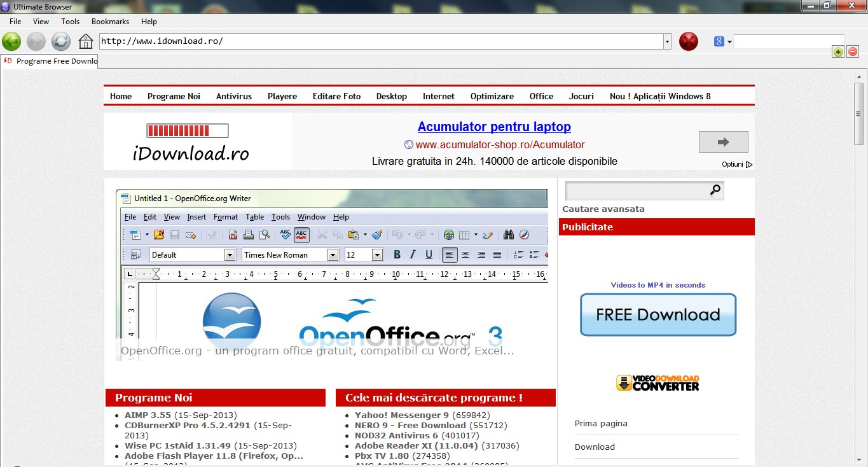Open the Office category
This screenshot has width=868, height=467.
541,96
